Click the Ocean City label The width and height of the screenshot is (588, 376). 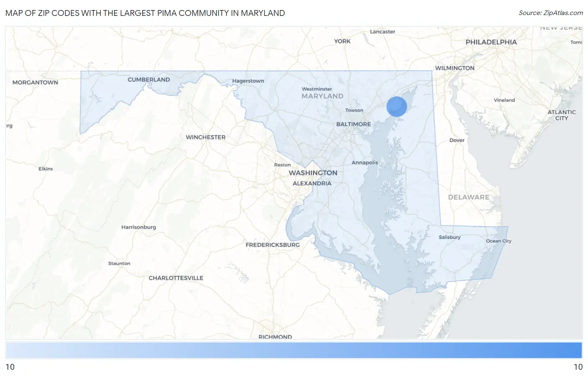(499, 241)
